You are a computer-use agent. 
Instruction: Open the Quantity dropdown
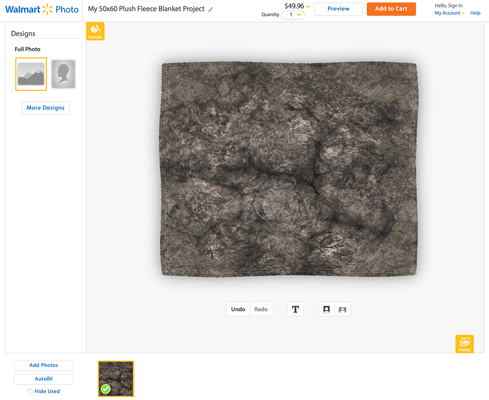(x=293, y=15)
